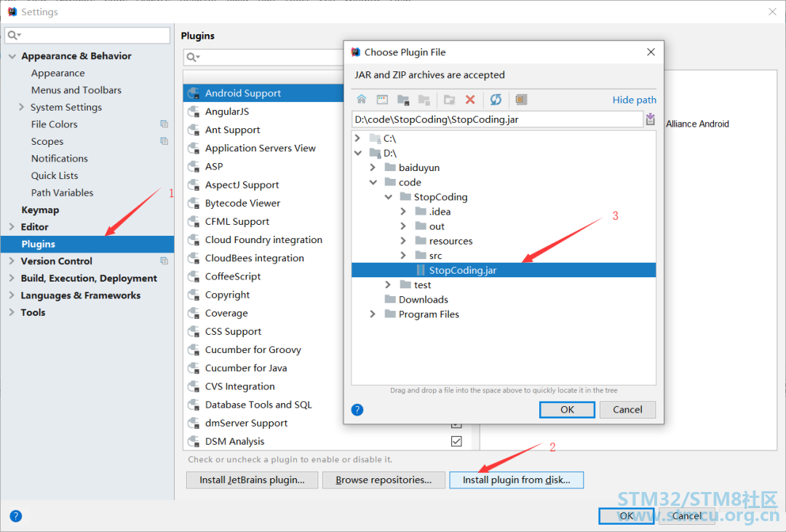The width and height of the screenshot is (786, 532).
Task: Select Keymap in the settings sidebar
Action: pos(40,210)
